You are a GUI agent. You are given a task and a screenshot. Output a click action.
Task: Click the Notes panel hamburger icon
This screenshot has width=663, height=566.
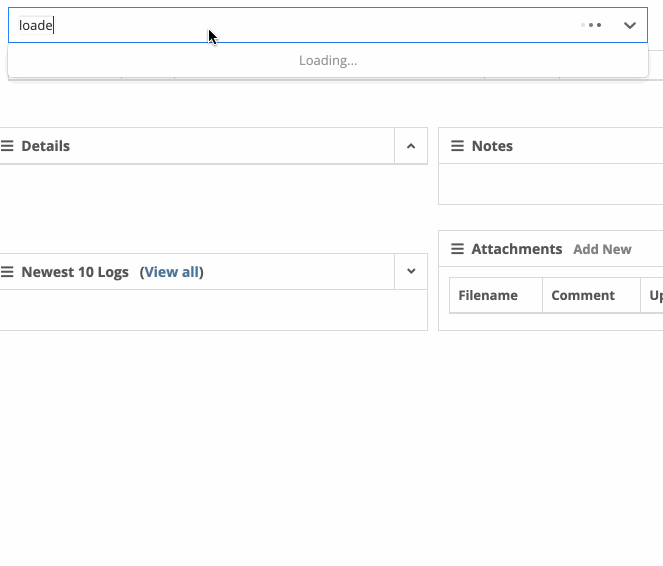pos(457,146)
